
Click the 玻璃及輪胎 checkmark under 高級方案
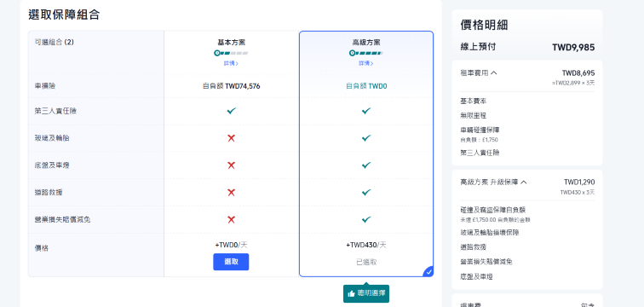pyautogui.click(x=366, y=138)
